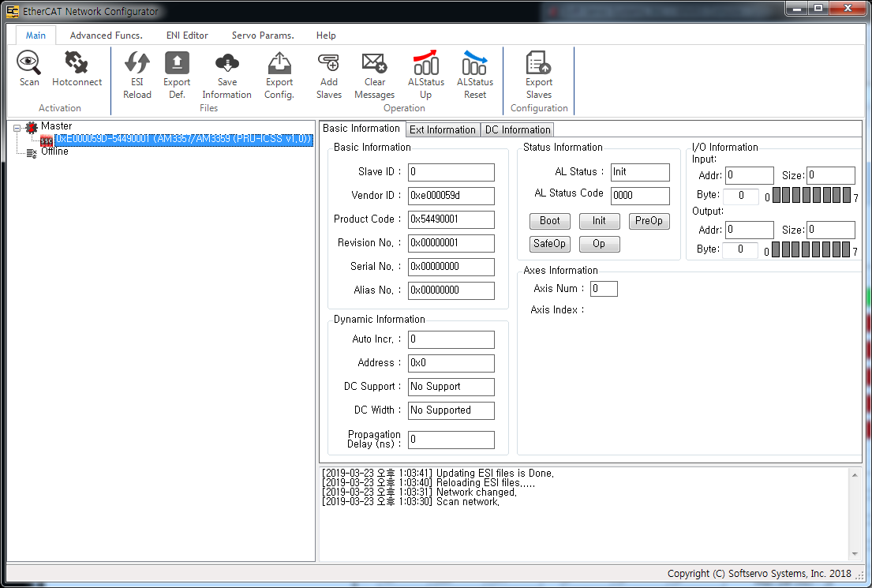This screenshot has height=588, width=872.
Task: Switch to the DC Information tab
Action: (518, 129)
